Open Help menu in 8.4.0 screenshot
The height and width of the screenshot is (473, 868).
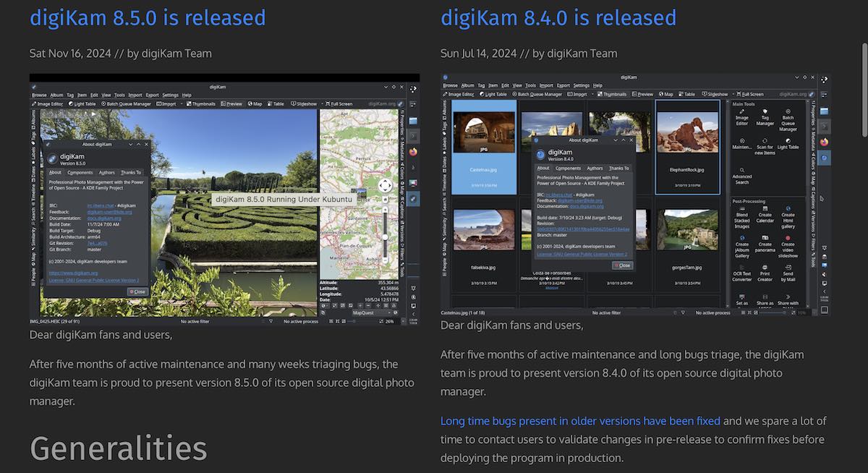597,85
